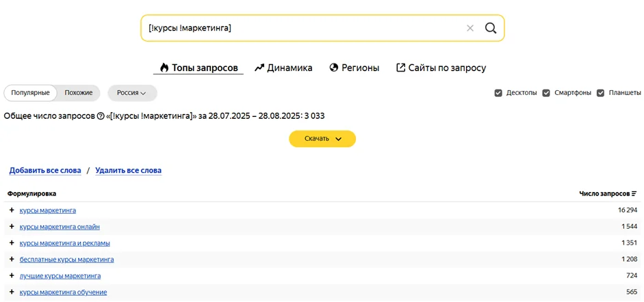Click the count 1 208
The width and height of the screenshot is (644, 302).
(x=629, y=260)
